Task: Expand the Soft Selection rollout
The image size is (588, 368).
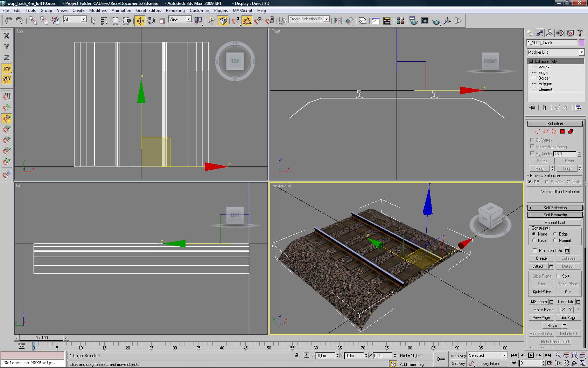Action: pos(555,208)
